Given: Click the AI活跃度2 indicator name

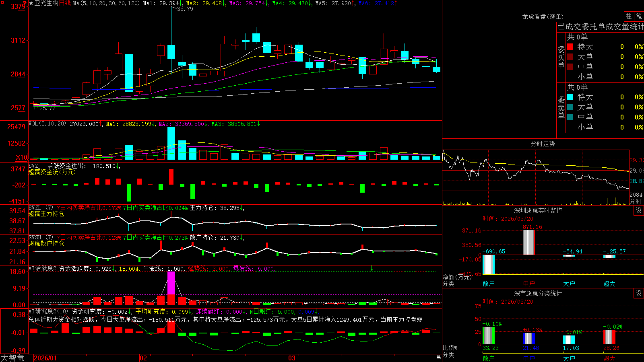Looking at the screenshot, I should tap(42, 268).
